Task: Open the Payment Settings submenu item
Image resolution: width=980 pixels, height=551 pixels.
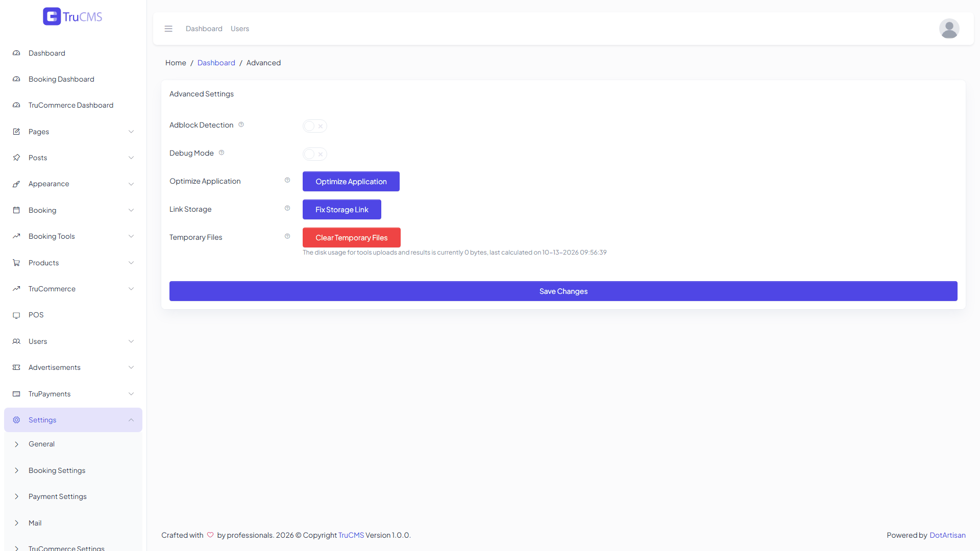Action: point(73,496)
